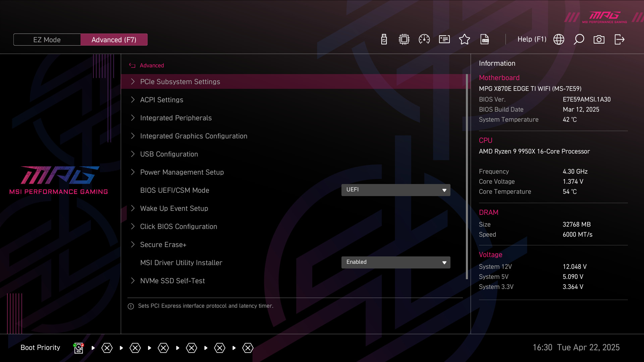644x362 pixels.
Task: Open the hardware monitor gauge icon
Action: (424, 40)
